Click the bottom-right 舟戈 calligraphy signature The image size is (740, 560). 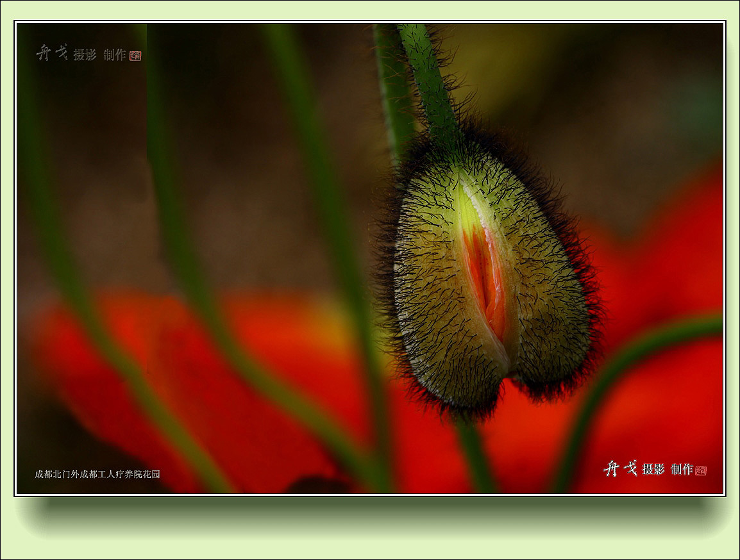tap(620, 468)
